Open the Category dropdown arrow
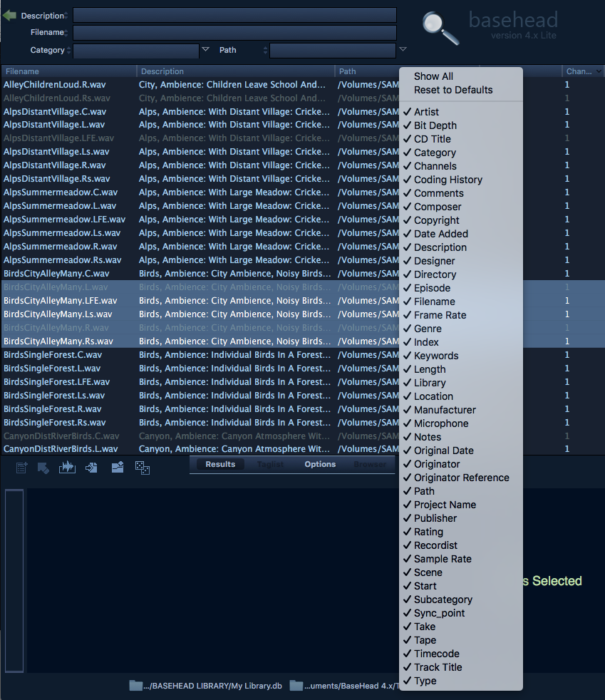Screen dimensions: 605x700 tap(205, 49)
